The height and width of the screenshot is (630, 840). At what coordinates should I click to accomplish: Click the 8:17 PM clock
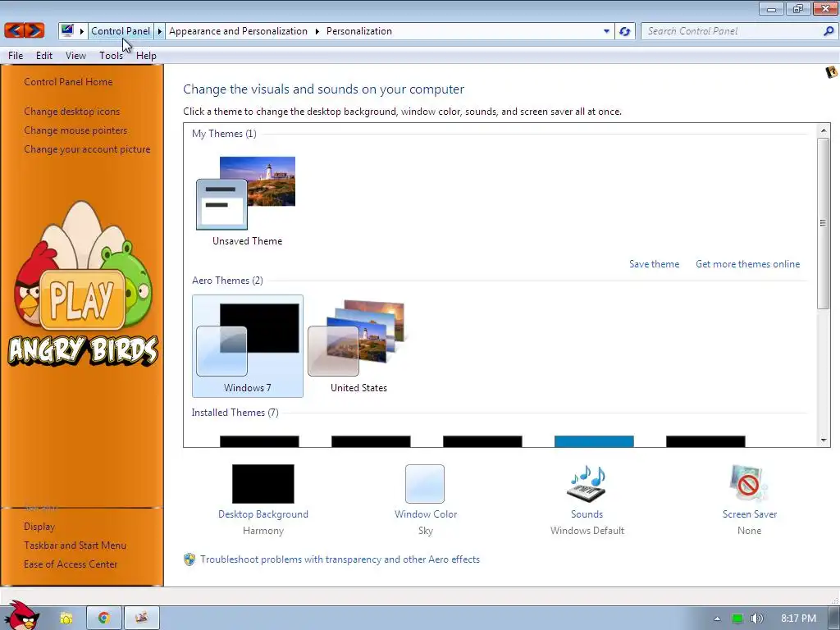pos(798,619)
